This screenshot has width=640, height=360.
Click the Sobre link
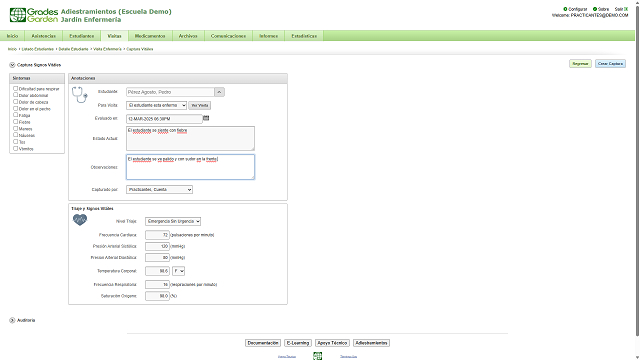coord(603,9)
